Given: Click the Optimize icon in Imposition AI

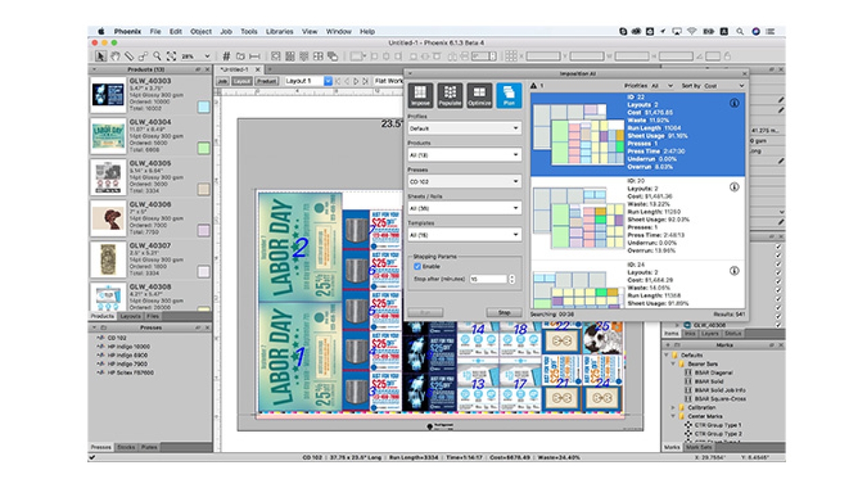Looking at the screenshot, I should click(479, 95).
